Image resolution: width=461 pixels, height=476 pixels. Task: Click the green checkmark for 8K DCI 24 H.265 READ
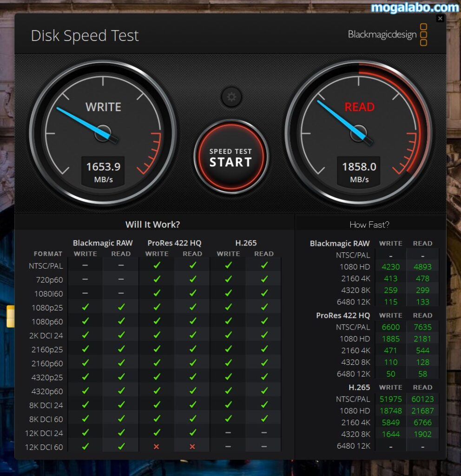(x=264, y=405)
